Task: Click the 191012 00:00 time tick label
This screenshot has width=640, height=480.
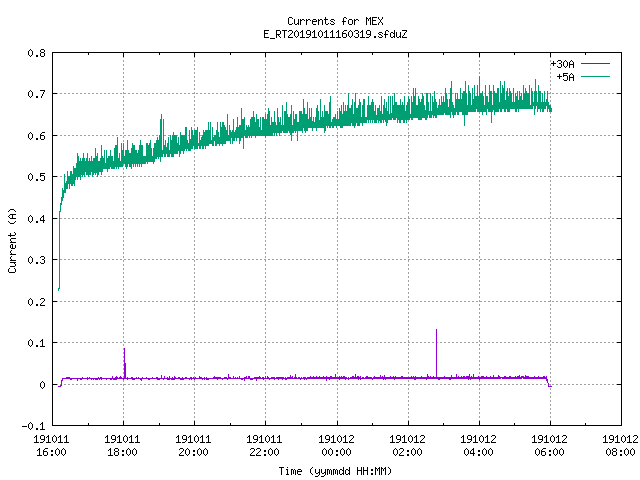Action: [x=336, y=445]
